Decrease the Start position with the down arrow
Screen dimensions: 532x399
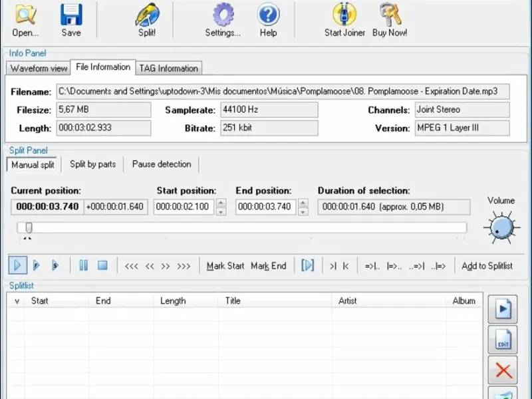pyautogui.click(x=221, y=211)
